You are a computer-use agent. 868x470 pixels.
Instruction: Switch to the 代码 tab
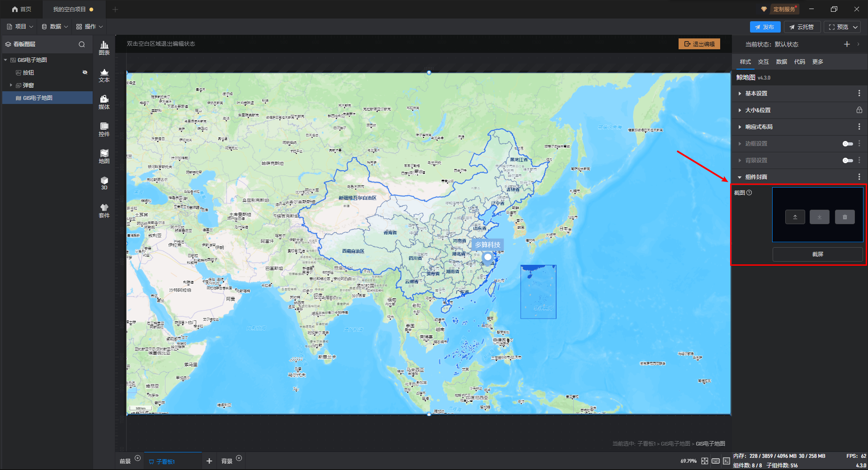coord(799,62)
